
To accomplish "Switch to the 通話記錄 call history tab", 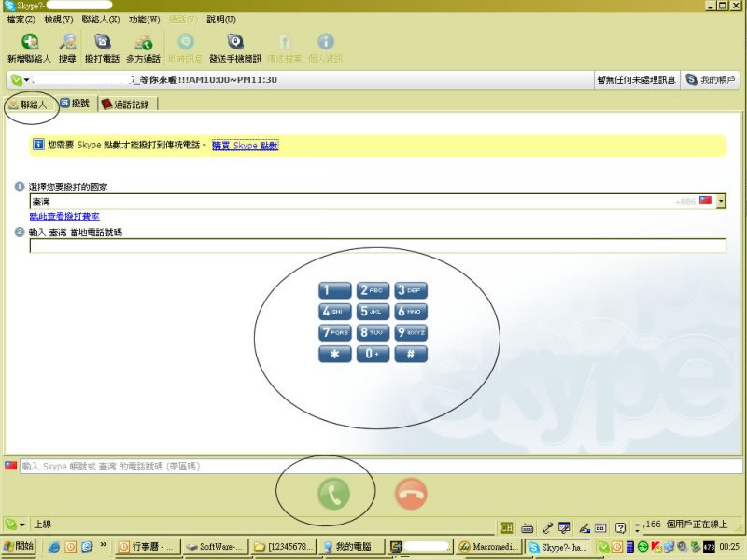I will tap(126, 105).
